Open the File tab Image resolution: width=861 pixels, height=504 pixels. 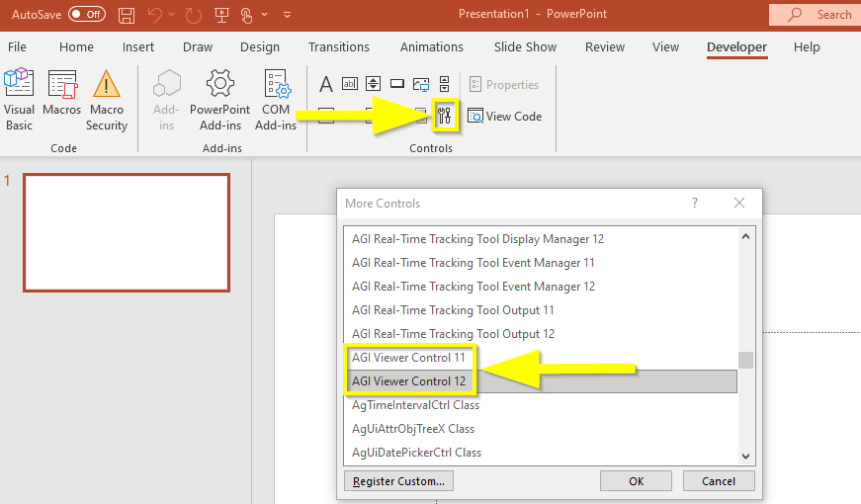tap(17, 47)
